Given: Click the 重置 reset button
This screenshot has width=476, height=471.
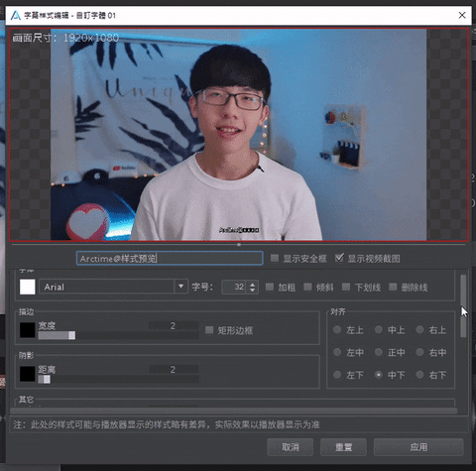Looking at the screenshot, I should (x=343, y=447).
